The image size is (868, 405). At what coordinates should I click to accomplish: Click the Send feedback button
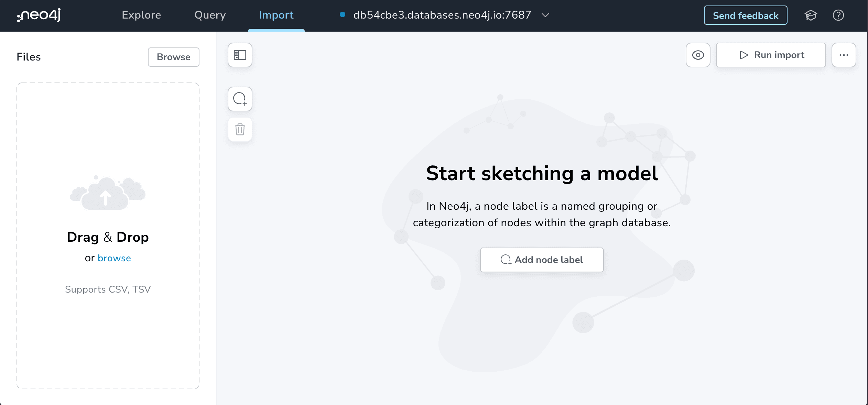point(746,15)
